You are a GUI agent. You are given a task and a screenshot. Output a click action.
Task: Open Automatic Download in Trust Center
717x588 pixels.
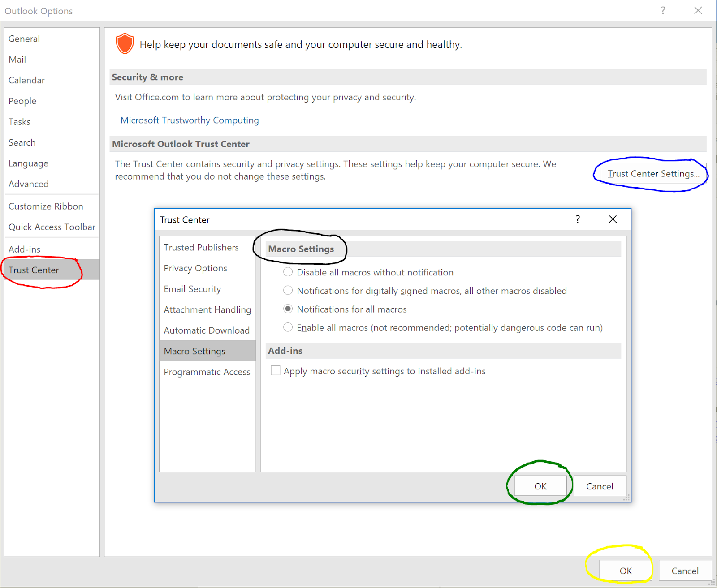(x=207, y=330)
